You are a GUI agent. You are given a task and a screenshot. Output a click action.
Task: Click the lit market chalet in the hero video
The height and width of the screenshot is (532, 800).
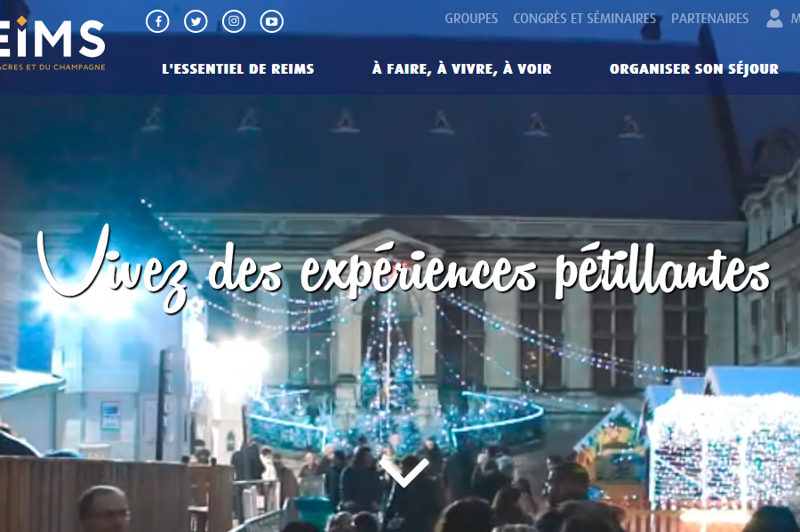(x=724, y=443)
